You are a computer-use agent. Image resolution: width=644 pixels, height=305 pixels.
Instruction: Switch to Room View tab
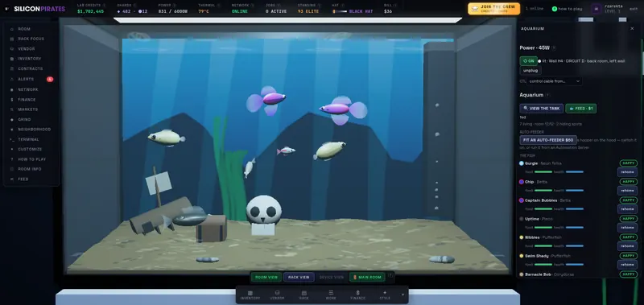[x=266, y=277]
